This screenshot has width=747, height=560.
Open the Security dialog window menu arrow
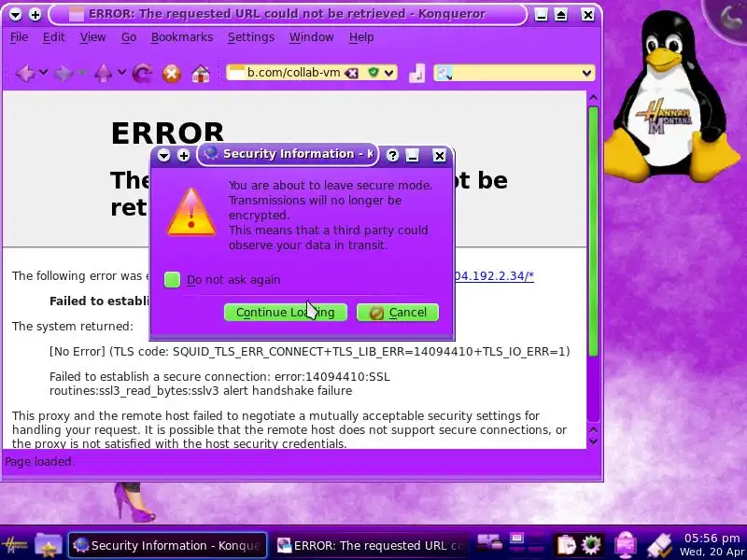[163, 155]
